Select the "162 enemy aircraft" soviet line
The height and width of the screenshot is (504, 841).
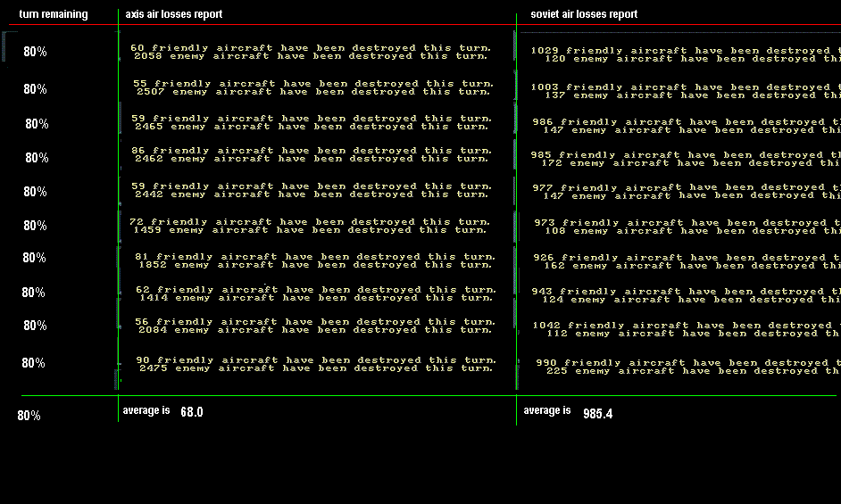692,266
